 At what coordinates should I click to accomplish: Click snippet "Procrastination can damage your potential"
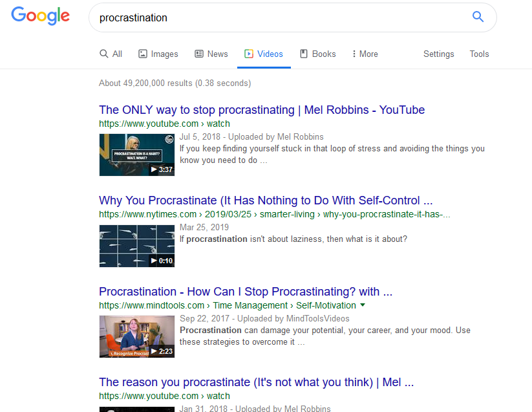click(325, 336)
